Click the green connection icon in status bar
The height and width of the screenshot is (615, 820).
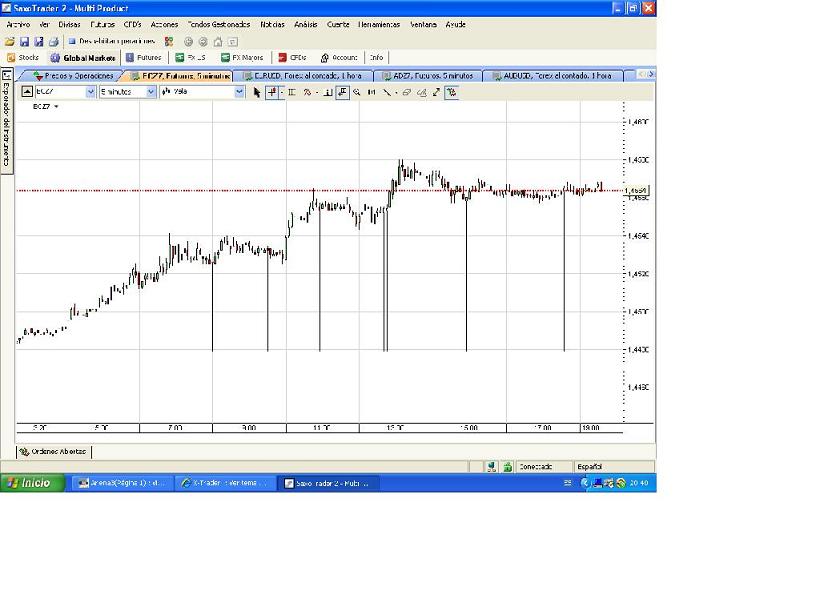click(x=507, y=467)
